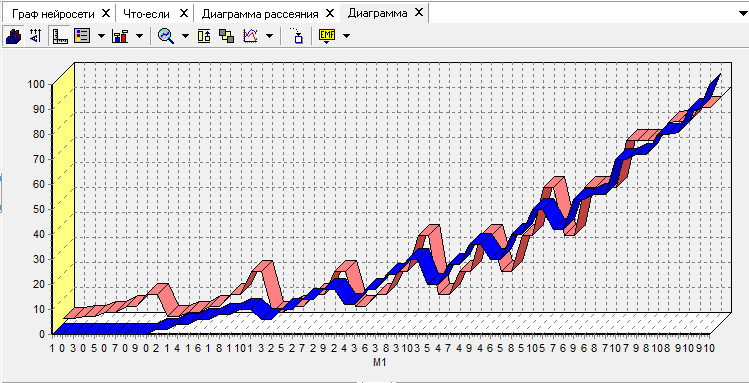Click the fit-to-height scaling icon
Screen dimensions: 749x383
pos(204,36)
